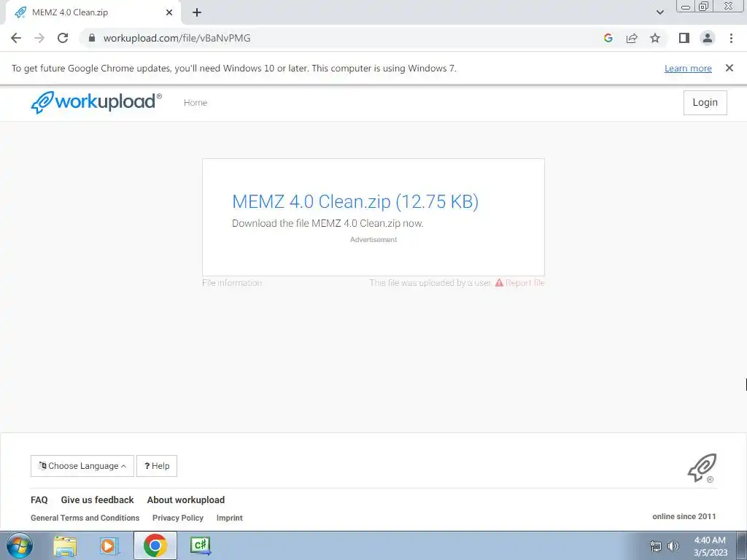Expand the Choose Language dropdown

(82, 466)
